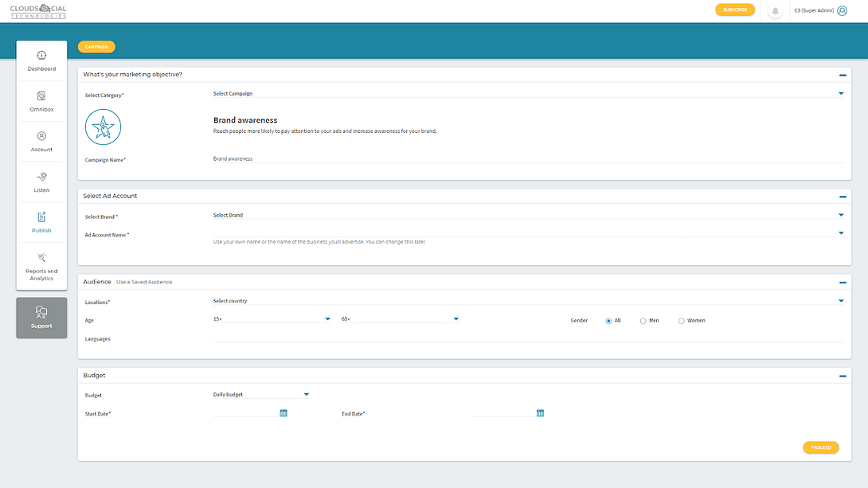Image resolution: width=868 pixels, height=488 pixels.
Task: Click the 'What's your marketing objective?' heading
Action: click(132, 75)
